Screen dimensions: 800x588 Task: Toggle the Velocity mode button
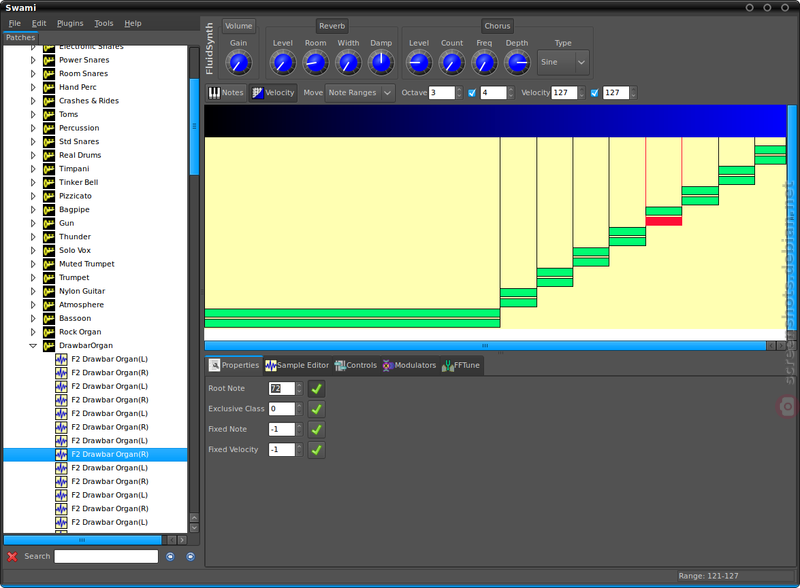273,93
